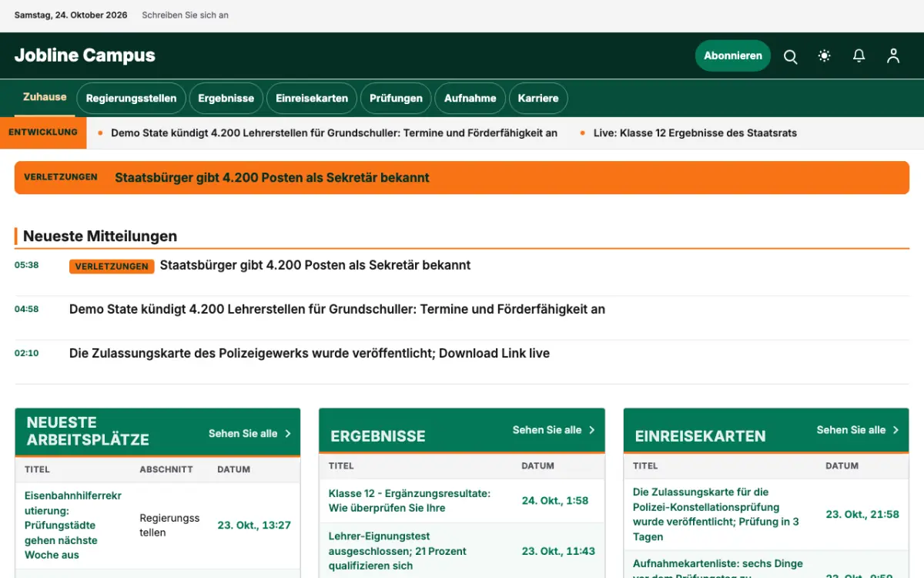The height and width of the screenshot is (578, 924).
Task: Switch to the Ergebnisse nav tab
Action: (226, 99)
